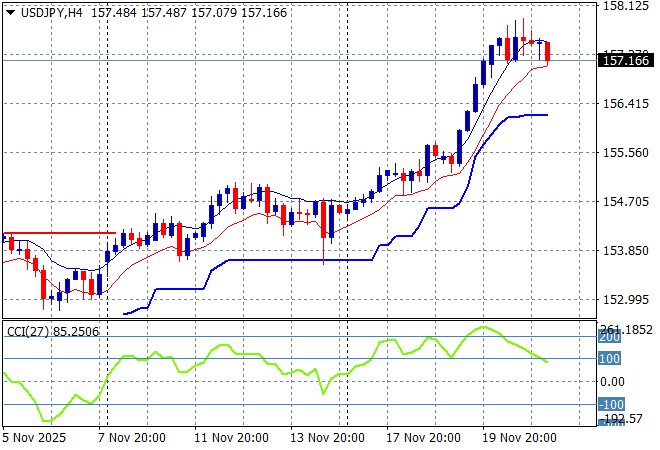Image resolution: width=660 pixels, height=450 pixels.
Task: Click the CCI(27) 85.2506 indicator label
Action: (x=53, y=332)
